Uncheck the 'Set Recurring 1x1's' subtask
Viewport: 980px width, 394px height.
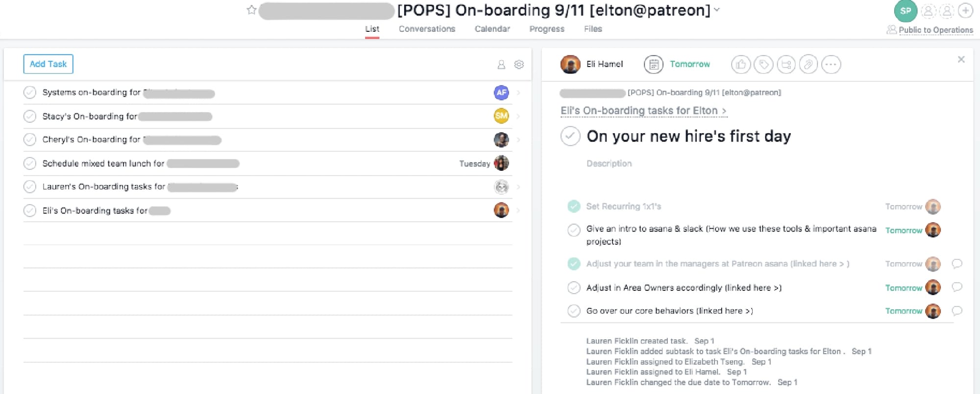(574, 207)
